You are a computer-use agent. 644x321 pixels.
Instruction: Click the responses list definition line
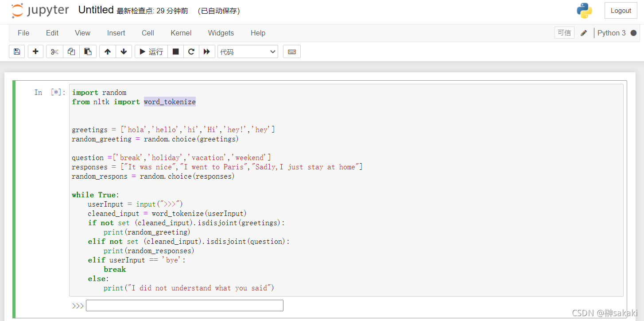[217, 167]
